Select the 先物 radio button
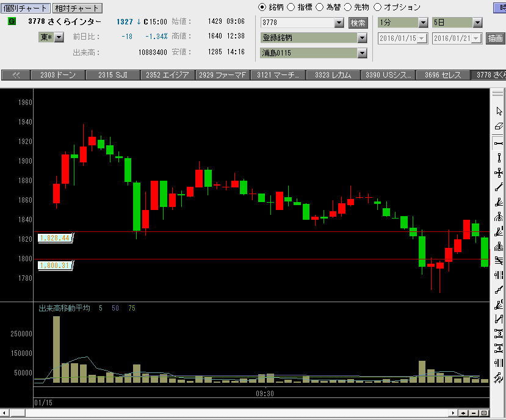Screen dimensions: 506x420 pyautogui.click(x=347, y=7)
